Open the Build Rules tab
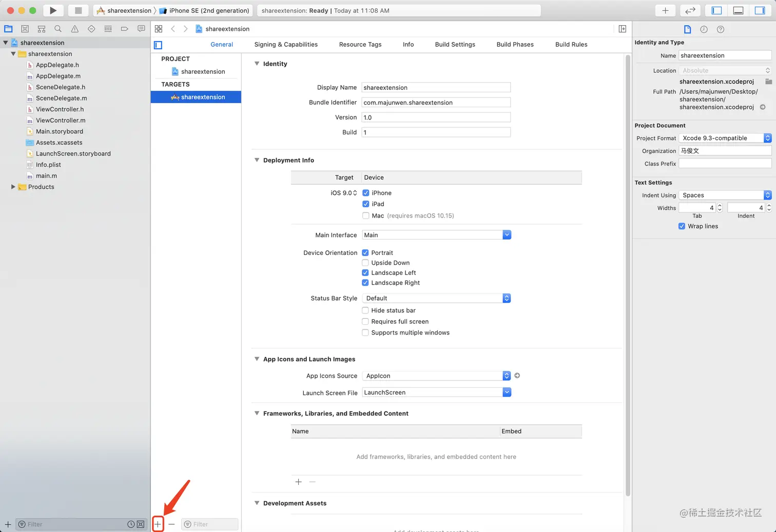The width and height of the screenshot is (776, 532). 571,45
